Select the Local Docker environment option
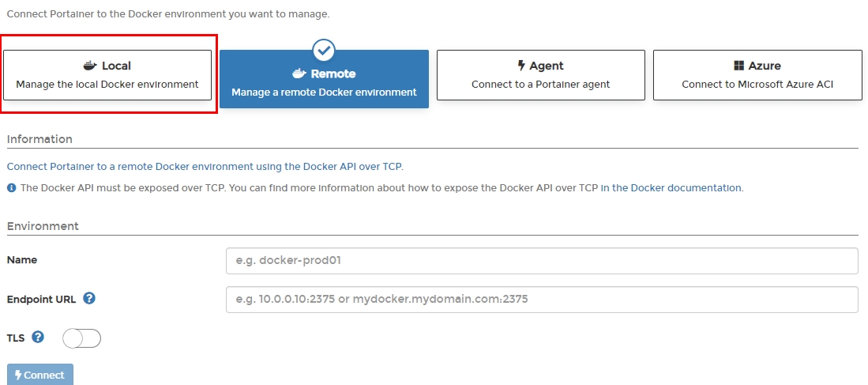 (x=107, y=75)
